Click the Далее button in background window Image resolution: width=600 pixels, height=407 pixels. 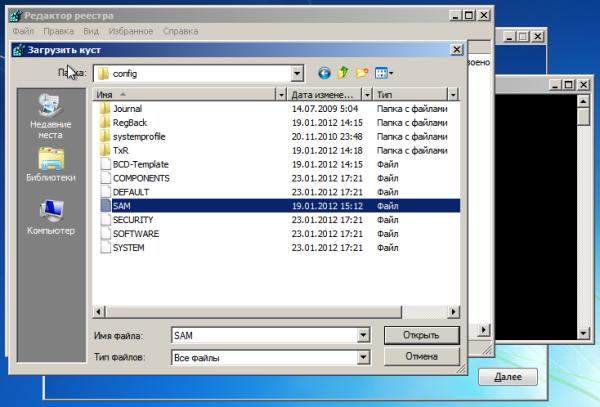pyautogui.click(x=508, y=377)
